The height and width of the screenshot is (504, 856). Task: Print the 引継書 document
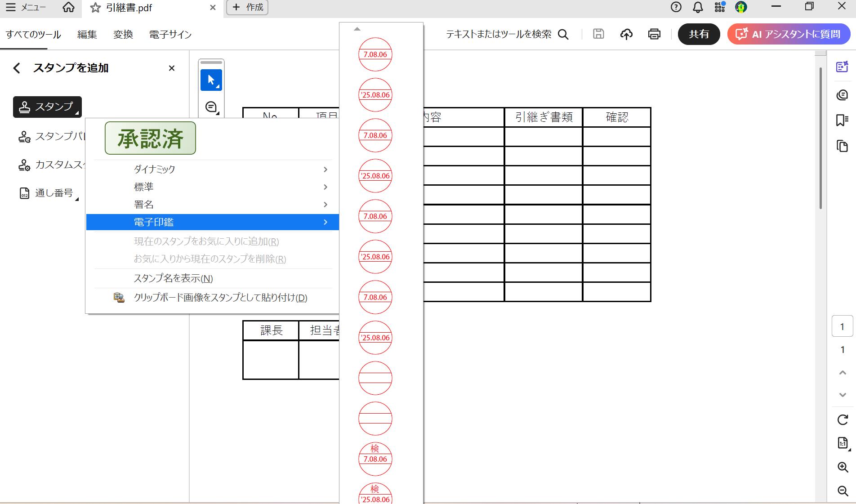coord(654,34)
